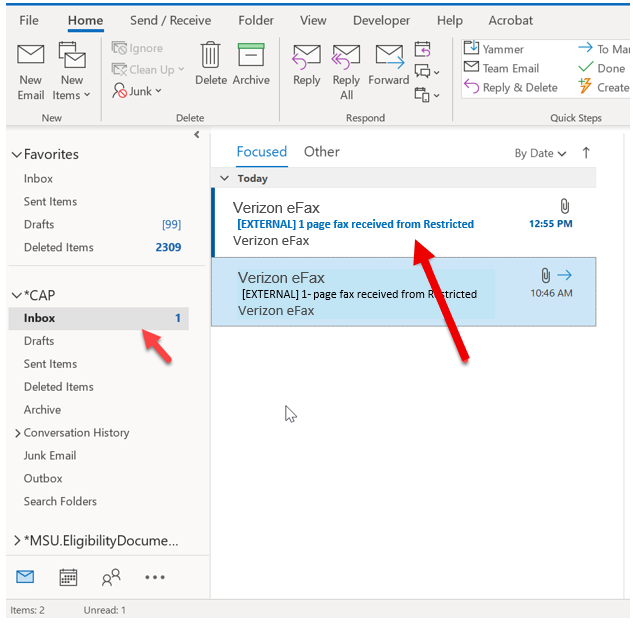Open the Clean Up dropdown
The width and height of the screenshot is (633, 630).
148,69
